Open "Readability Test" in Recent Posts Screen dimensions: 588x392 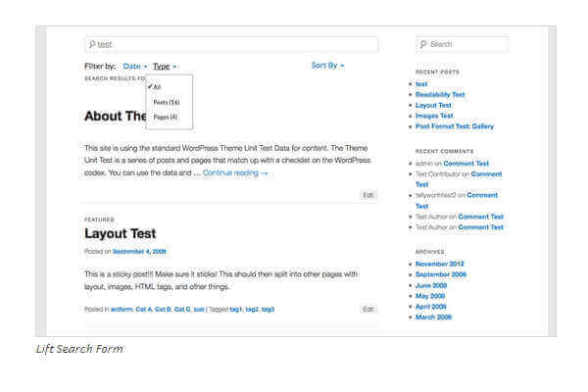pyautogui.click(x=440, y=95)
